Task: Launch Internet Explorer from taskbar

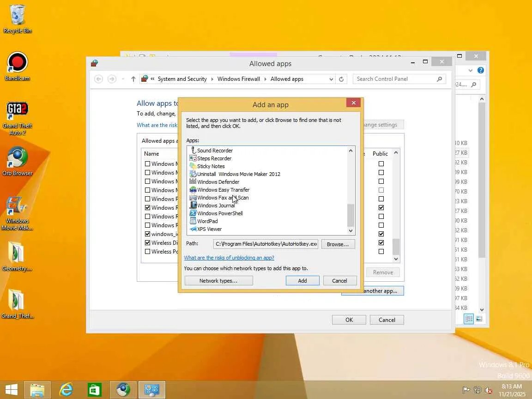Action: [66, 389]
